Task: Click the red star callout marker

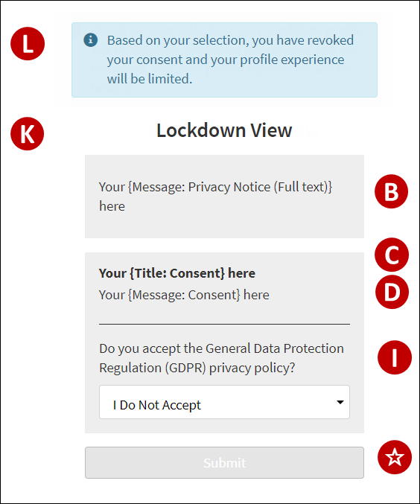Action: click(x=395, y=457)
